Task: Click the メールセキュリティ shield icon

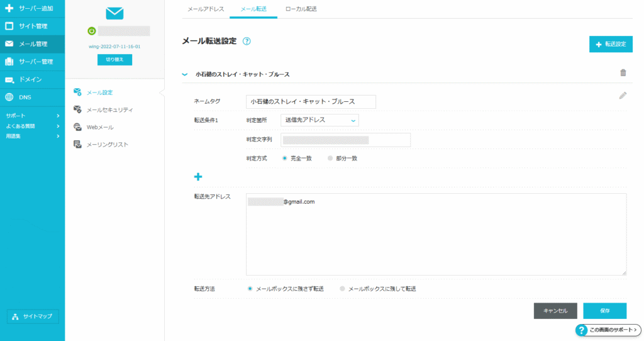Action: pyautogui.click(x=77, y=109)
